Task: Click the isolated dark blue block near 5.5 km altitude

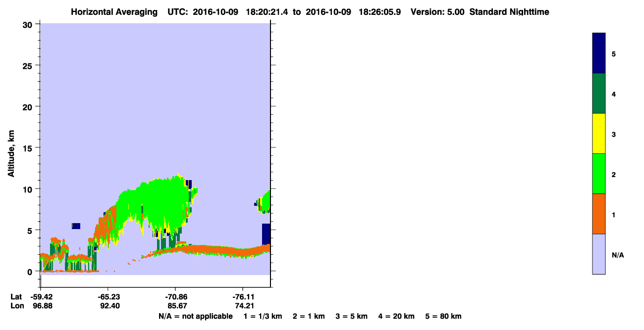Action: tap(76, 226)
